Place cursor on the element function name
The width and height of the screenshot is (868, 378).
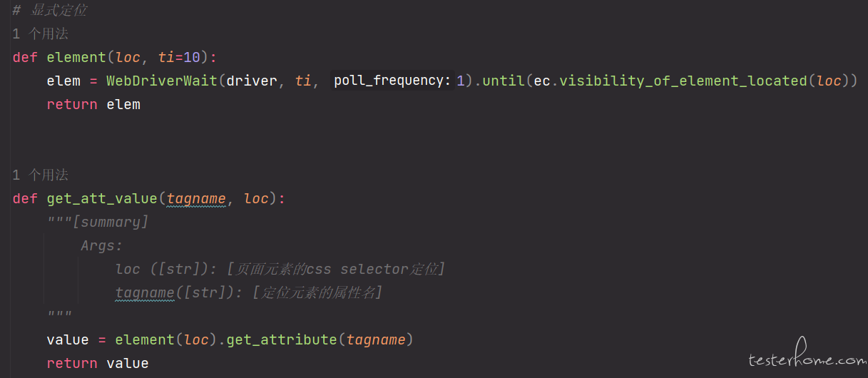pyautogui.click(x=76, y=57)
